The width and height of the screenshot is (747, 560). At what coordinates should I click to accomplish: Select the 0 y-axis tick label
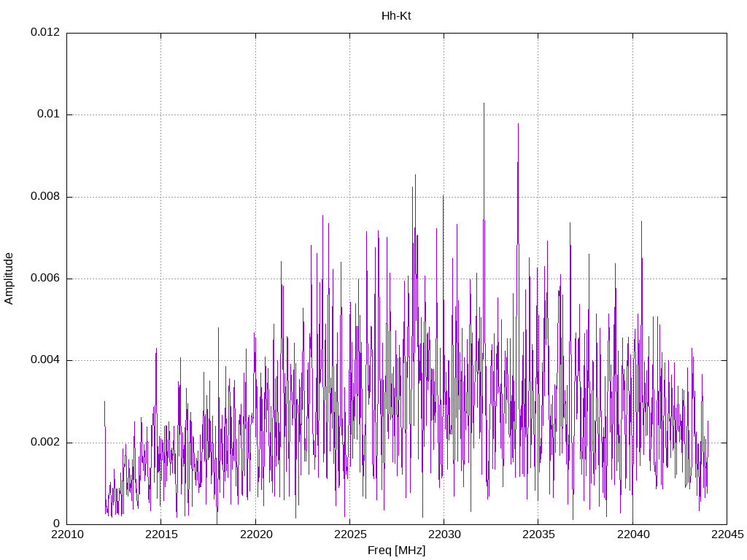tap(57, 524)
